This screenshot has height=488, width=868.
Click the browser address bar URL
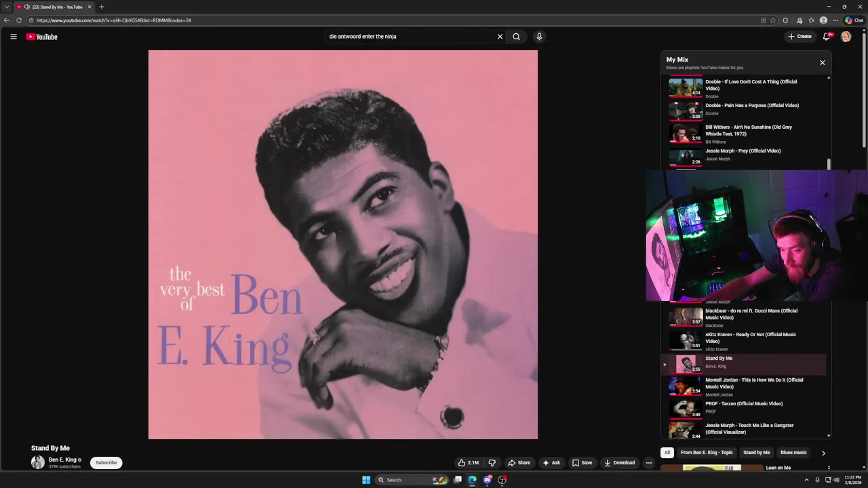[114, 20]
